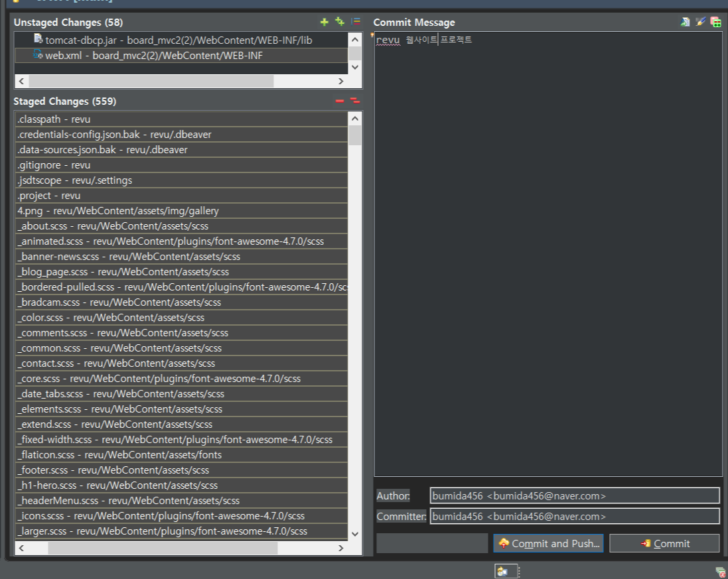Sort unstaged files by state icon
This screenshot has width=728, height=579.
point(356,21)
